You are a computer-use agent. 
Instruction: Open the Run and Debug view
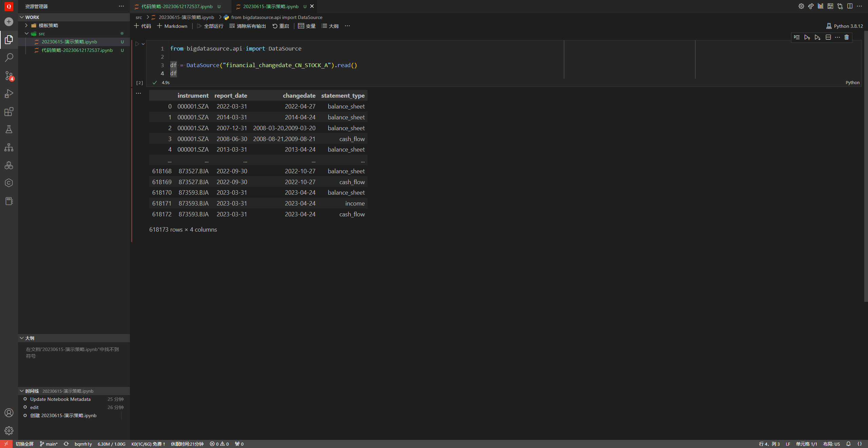(9, 94)
